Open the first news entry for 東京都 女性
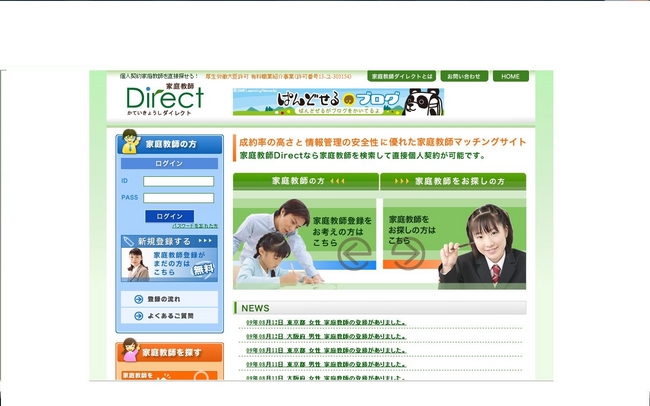This screenshot has width=650, height=406. [x=325, y=323]
